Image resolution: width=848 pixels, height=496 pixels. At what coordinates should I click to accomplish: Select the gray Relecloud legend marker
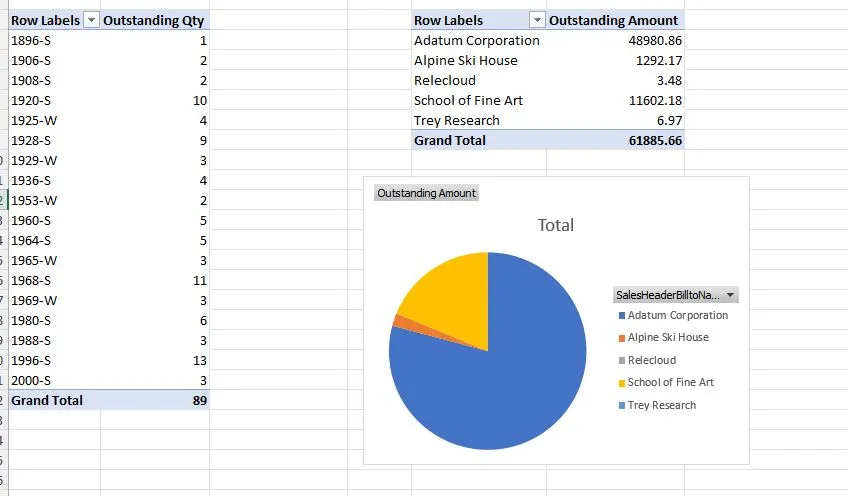click(622, 361)
